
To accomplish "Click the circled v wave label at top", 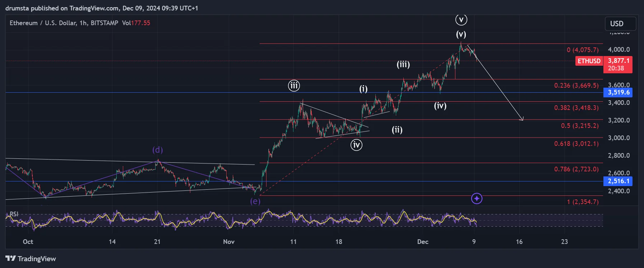I will pyautogui.click(x=461, y=19).
